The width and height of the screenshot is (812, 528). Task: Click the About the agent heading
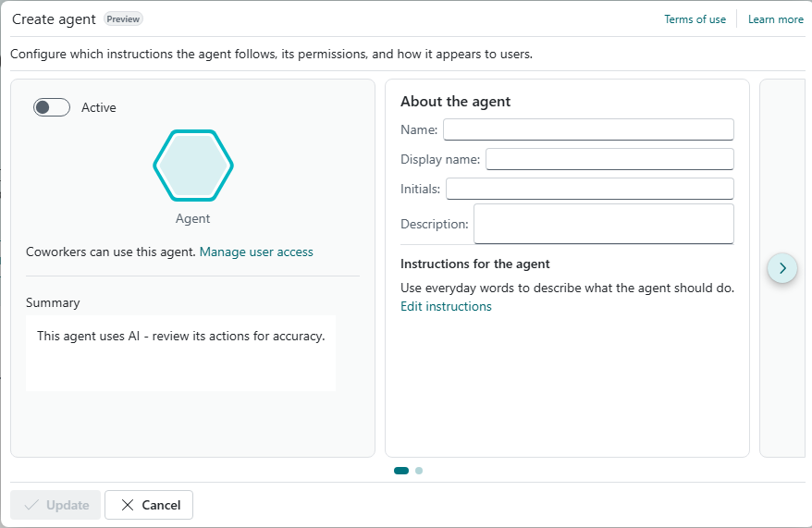tap(455, 102)
